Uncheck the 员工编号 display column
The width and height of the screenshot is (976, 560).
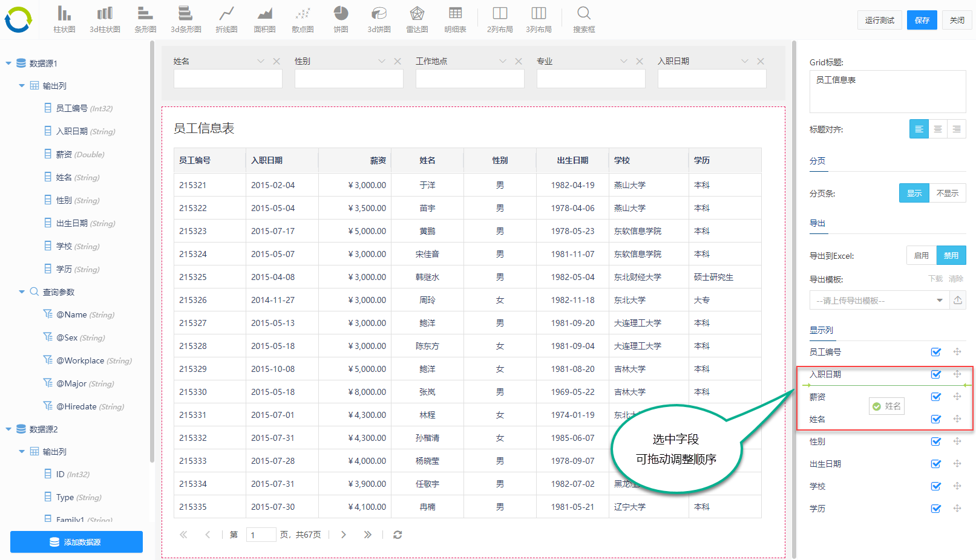[x=936, y=352]
